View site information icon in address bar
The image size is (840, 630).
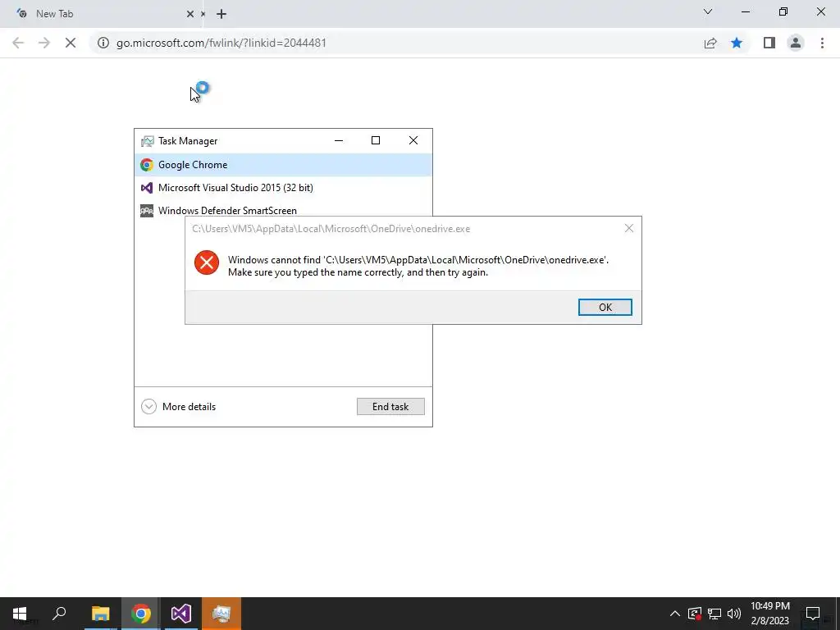pos(103,43)
